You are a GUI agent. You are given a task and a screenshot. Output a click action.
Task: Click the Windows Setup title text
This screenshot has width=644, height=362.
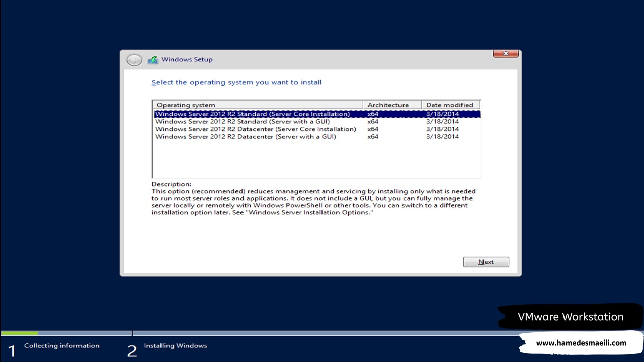tap(187, 59)
